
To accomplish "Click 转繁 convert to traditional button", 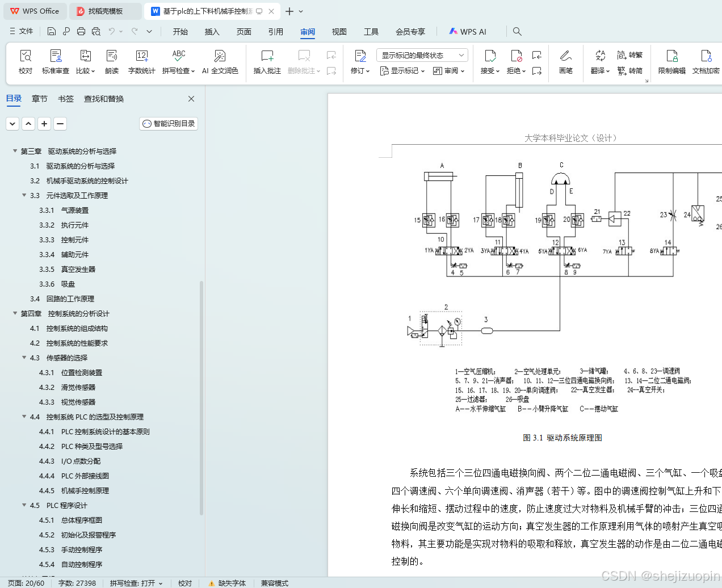I will [630, 55].
